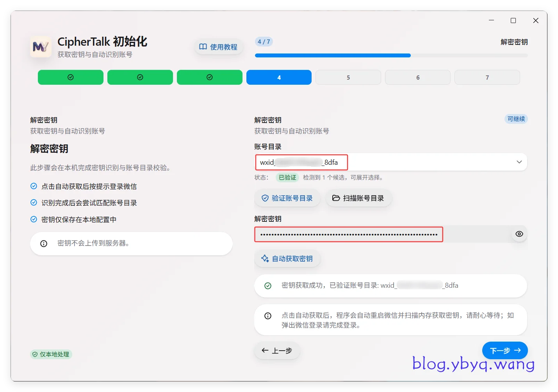Screen dimensions: 558x392
Task: Jump to step 7 tab
Action: 487,77
